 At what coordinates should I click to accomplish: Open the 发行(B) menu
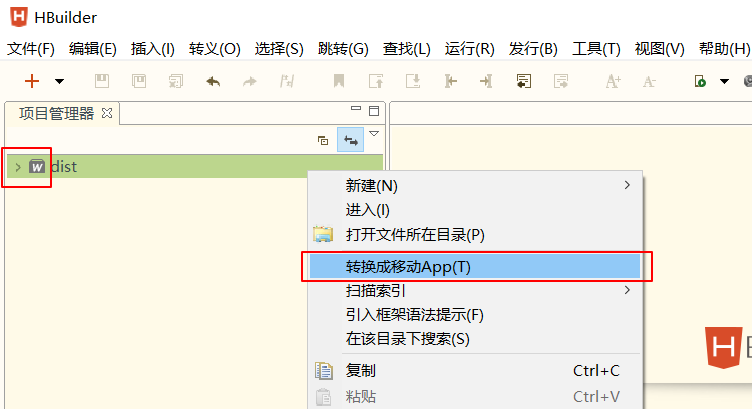coord(533,49)
